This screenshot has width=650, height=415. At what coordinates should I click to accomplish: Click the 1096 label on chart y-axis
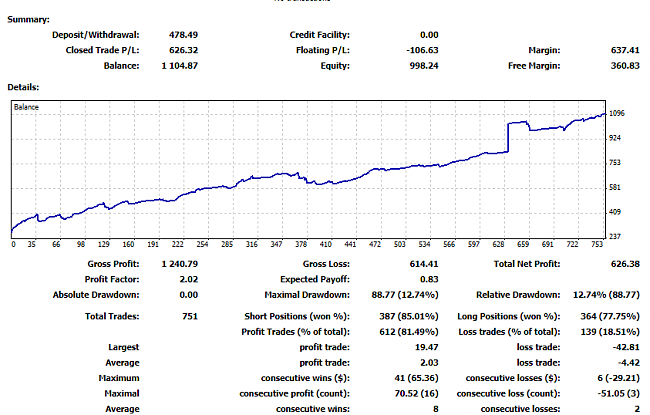[x=620, y=113]
